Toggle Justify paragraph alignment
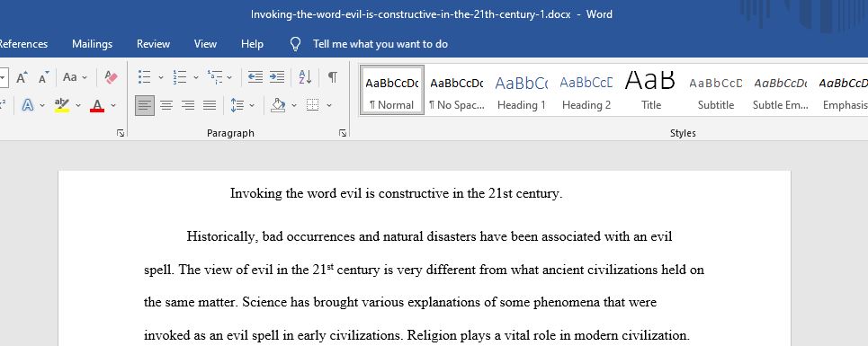Viewport: 868px width, 346px height. [x=210, y=105]
